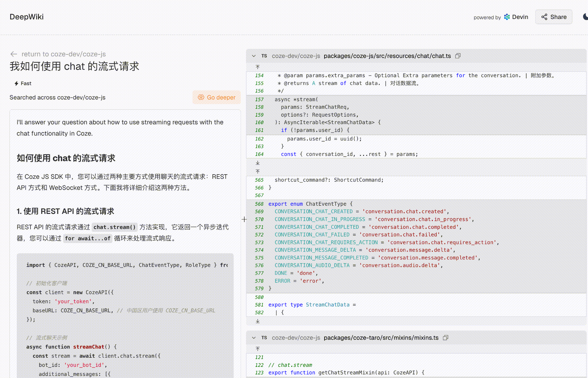Click line 568 export enum ChatEventType
Screen dimensions: 588x378
point(310,204)
